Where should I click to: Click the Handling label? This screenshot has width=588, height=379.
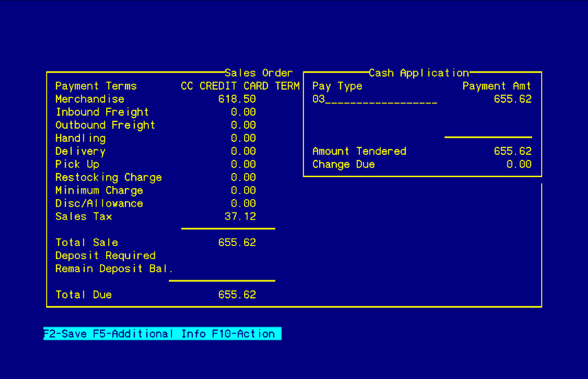pyautogui.click(x=80, y=139)
